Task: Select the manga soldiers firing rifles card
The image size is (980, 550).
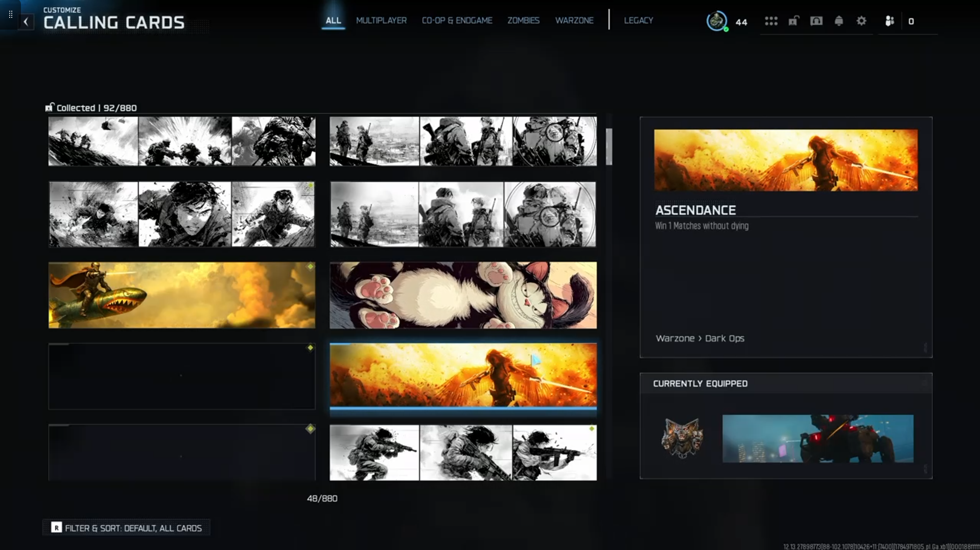Action: click(463, 452)
